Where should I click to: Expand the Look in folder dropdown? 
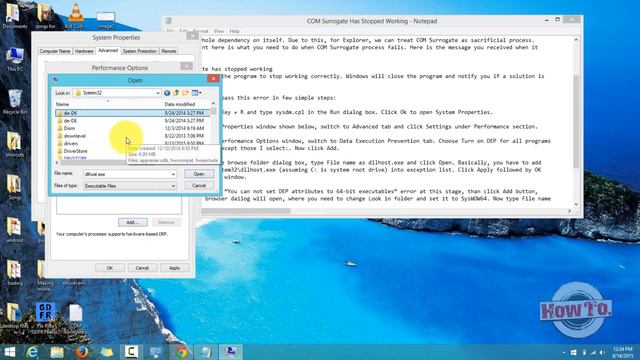click(158, 93)
